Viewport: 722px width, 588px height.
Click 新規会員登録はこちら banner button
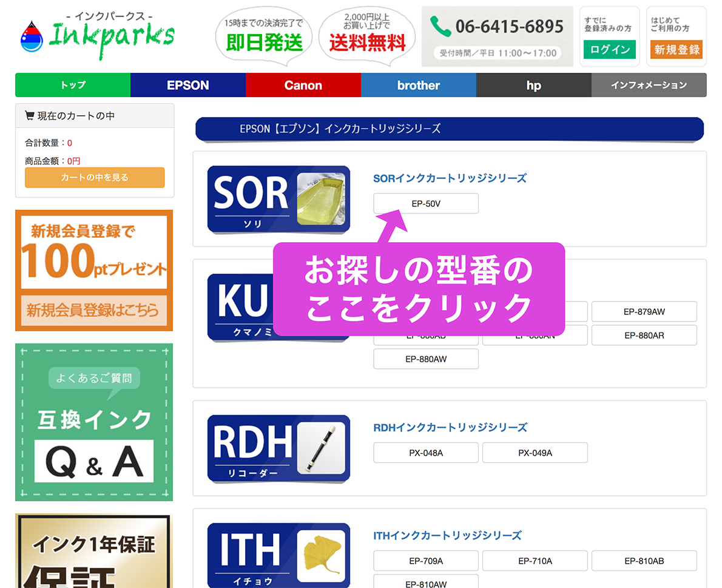click(x=94, y=310)
